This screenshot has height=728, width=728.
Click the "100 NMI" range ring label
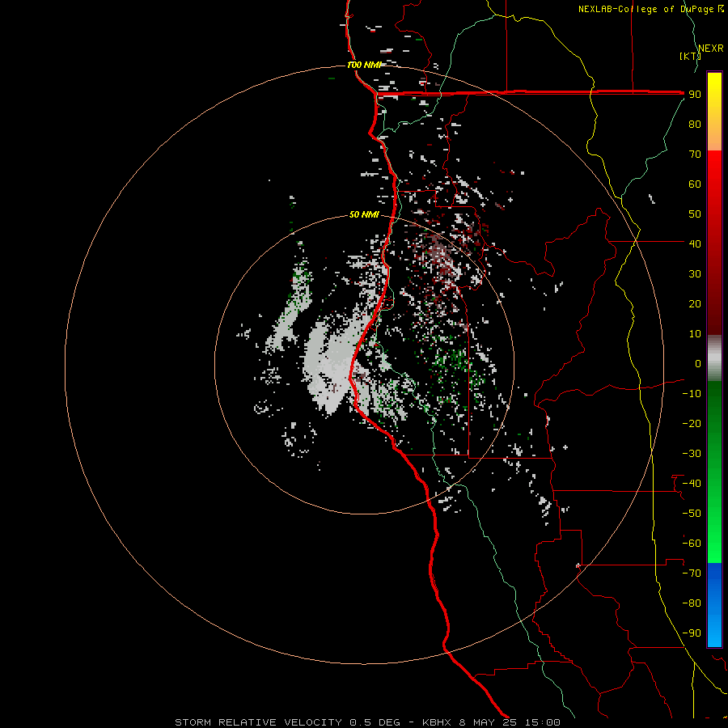coord(365,65)
